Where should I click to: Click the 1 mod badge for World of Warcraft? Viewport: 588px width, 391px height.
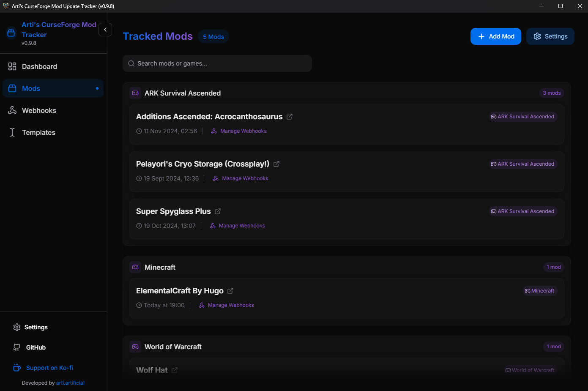point(553,347)
